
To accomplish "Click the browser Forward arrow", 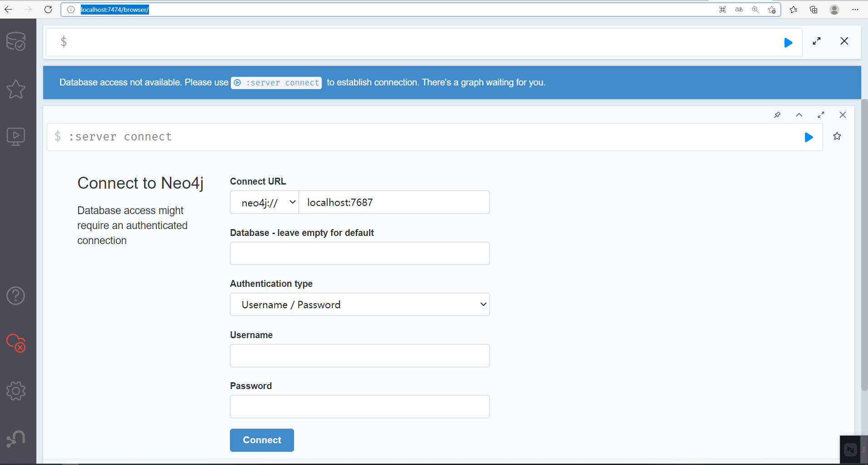I will 28,9.
